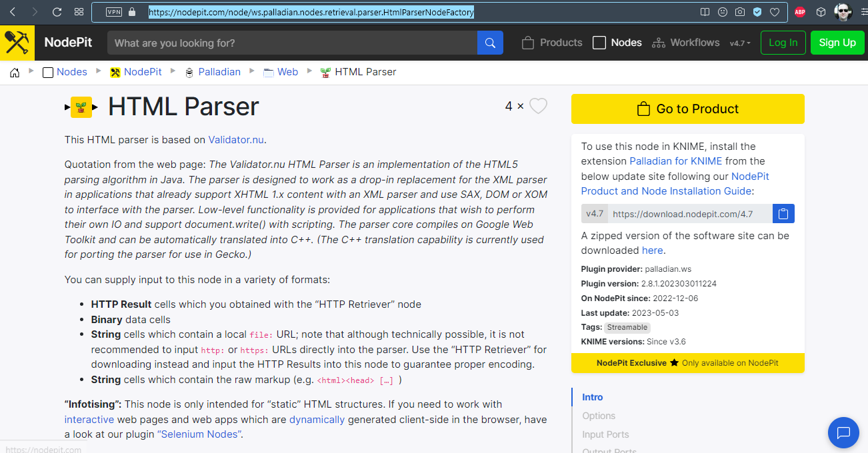Open the Workflows menu item
The image size is (868, 453).
[x=686, y=43]
